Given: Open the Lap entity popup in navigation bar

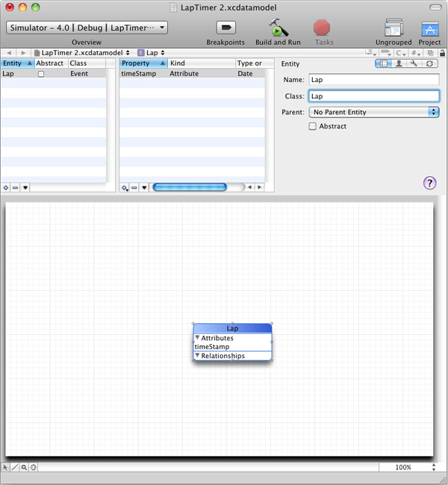Looking at the screenshot, I should [x=151, y=53].
